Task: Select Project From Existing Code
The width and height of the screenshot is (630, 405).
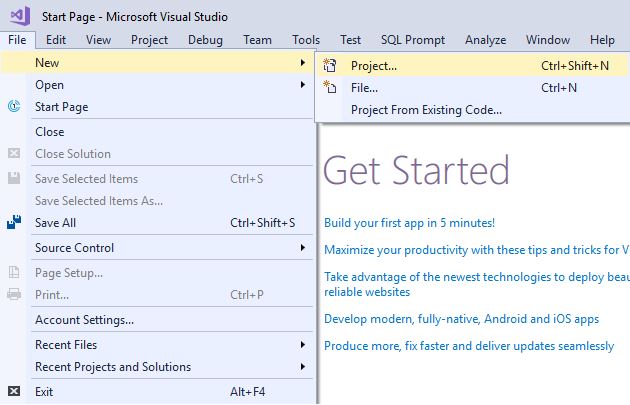Action: pyautogui.click(x=426, y=110)
